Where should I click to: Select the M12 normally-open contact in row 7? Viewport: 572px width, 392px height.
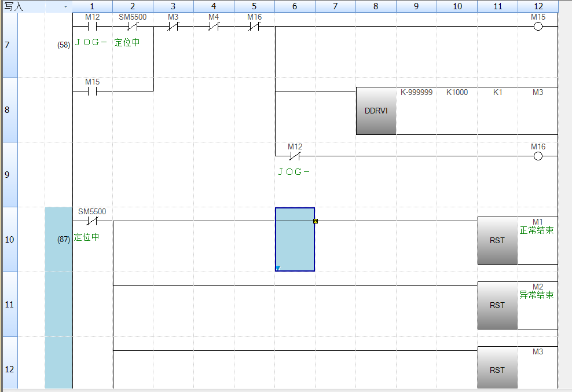(92, 26)
